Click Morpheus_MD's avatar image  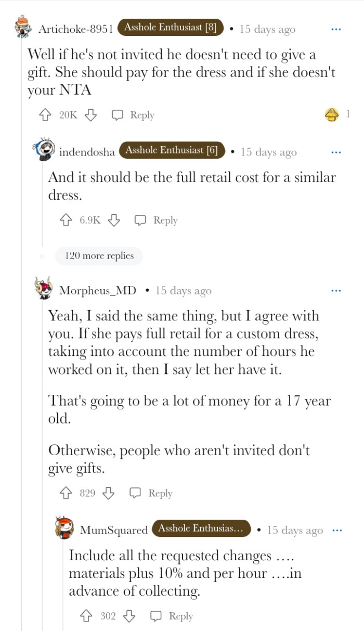pos(45,290)
